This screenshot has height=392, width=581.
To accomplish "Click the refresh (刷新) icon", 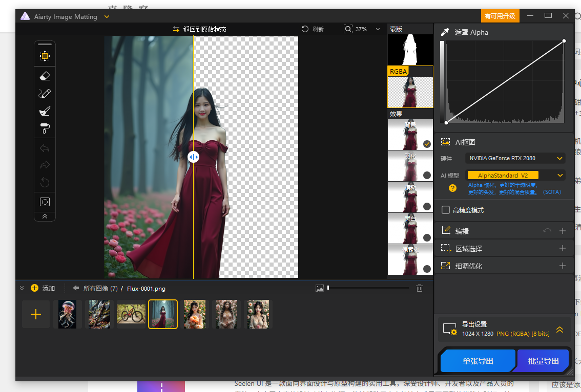I will coord(305,29).
